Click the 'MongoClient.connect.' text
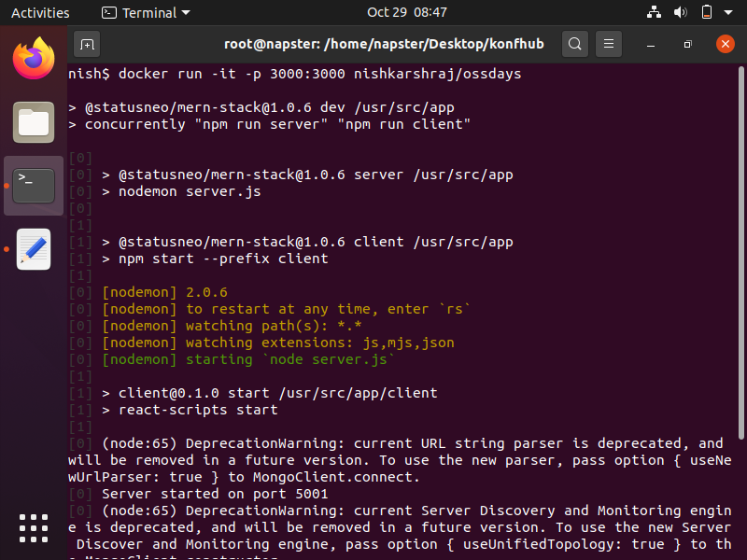Viewport: 747px width, 560px height. (x=336, y=477)
